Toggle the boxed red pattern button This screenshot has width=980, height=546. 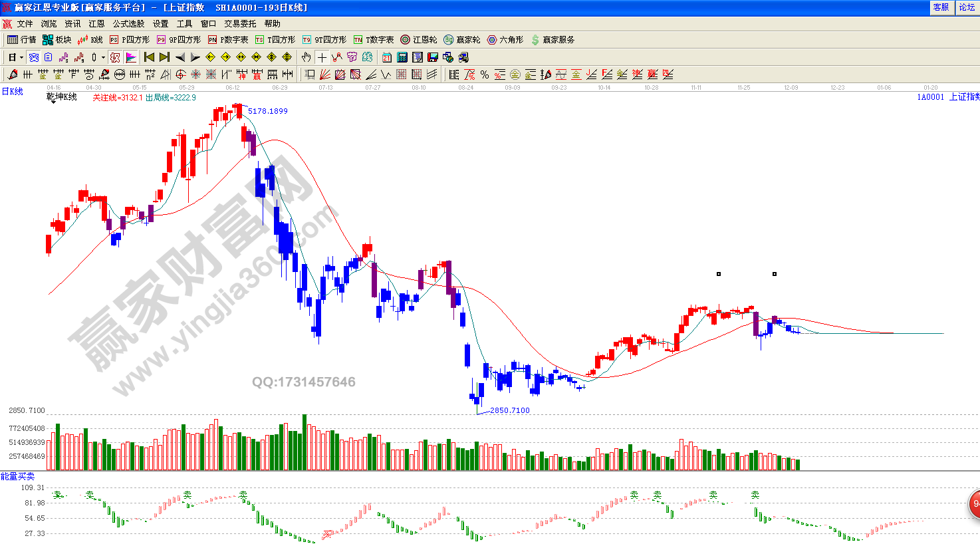115,57
